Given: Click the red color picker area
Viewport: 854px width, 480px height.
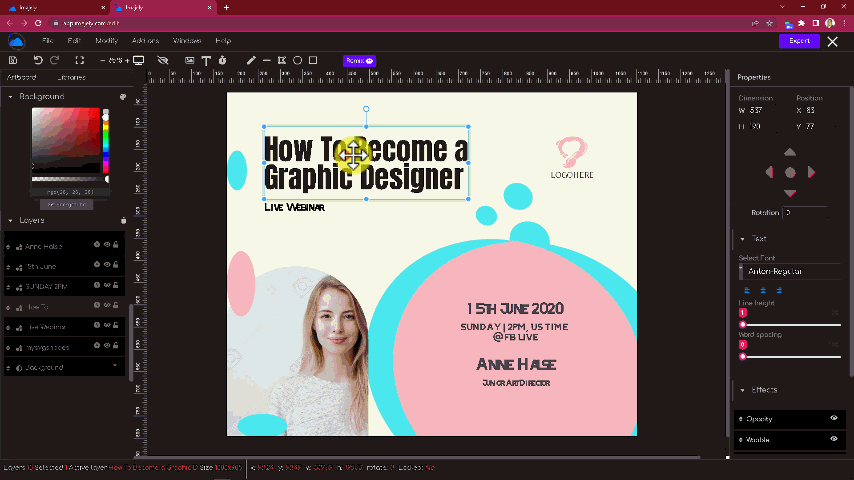Looking at the screenshot, I should click(x=66, y=139).
